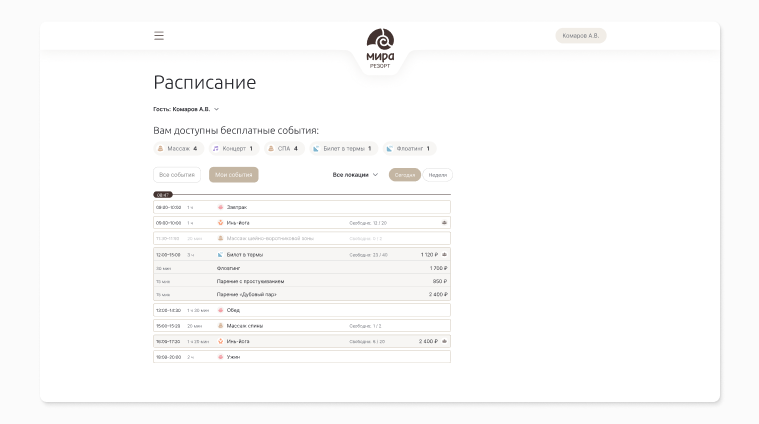This screenshot has height=424, width=759.
Task: Open the hamburger menu
Action: [159, 36]
